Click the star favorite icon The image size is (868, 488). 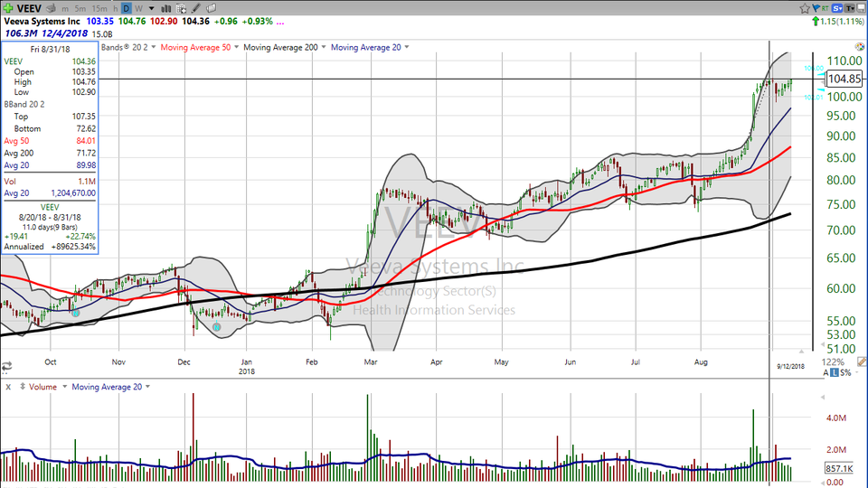click(805, 8)
